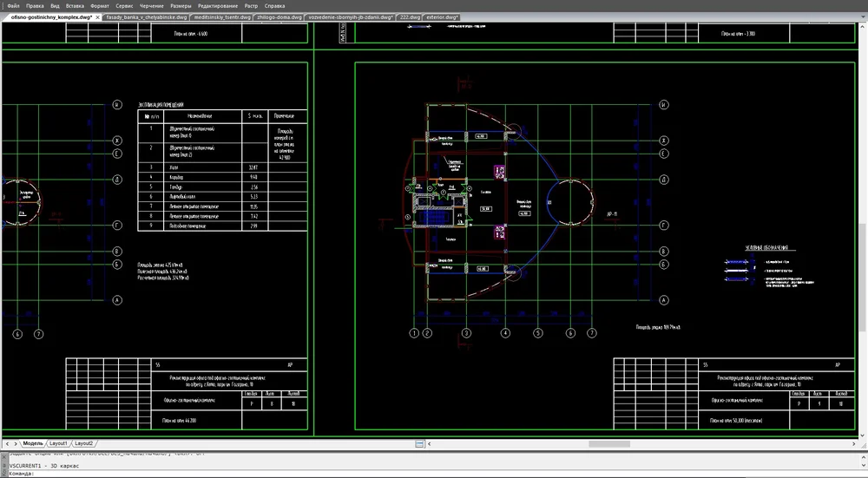Select the Layout2 sheet tab
Viewport: 868px width, 478px height.
tap(84, 442)
